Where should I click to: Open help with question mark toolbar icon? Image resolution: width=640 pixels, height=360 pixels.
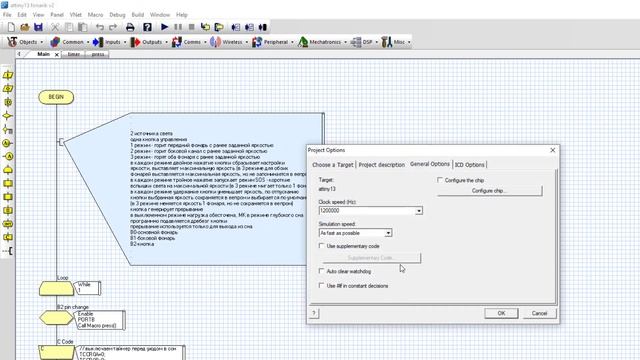pos(147,27)
